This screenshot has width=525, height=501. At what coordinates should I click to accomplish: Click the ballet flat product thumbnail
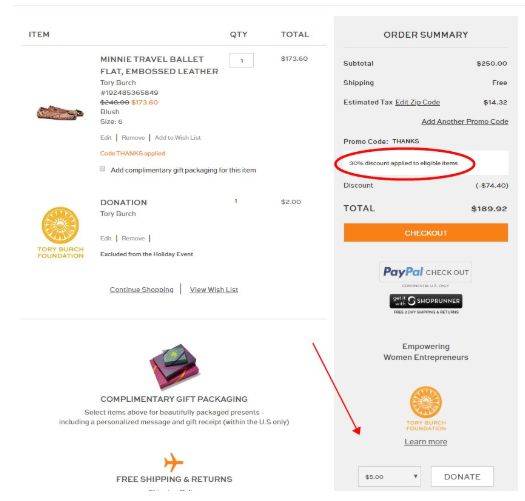click(x=60, y=112)
